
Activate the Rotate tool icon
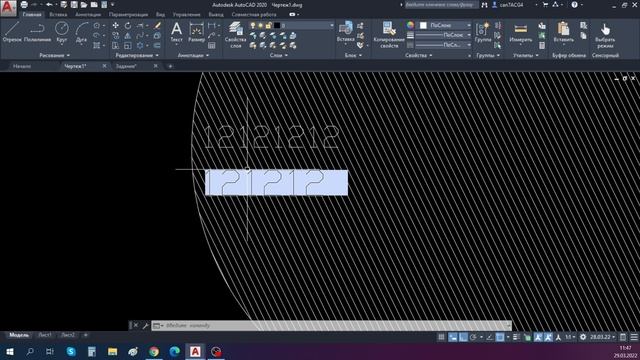128,25
